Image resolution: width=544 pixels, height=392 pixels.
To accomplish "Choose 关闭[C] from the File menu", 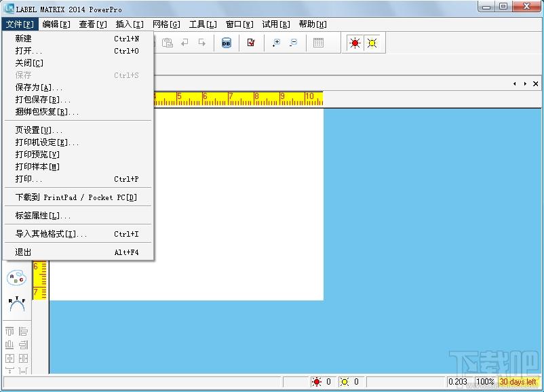I will (78, 63).
